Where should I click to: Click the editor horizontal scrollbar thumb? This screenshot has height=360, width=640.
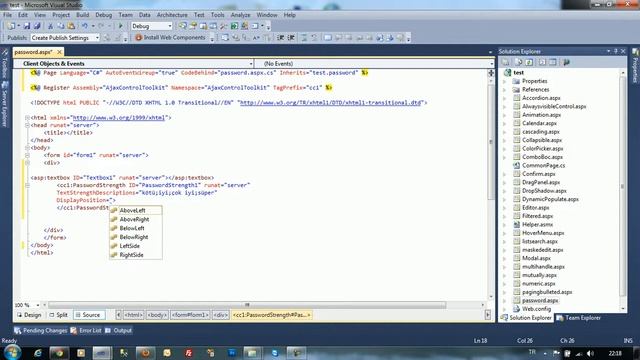(x=247, y=305)
